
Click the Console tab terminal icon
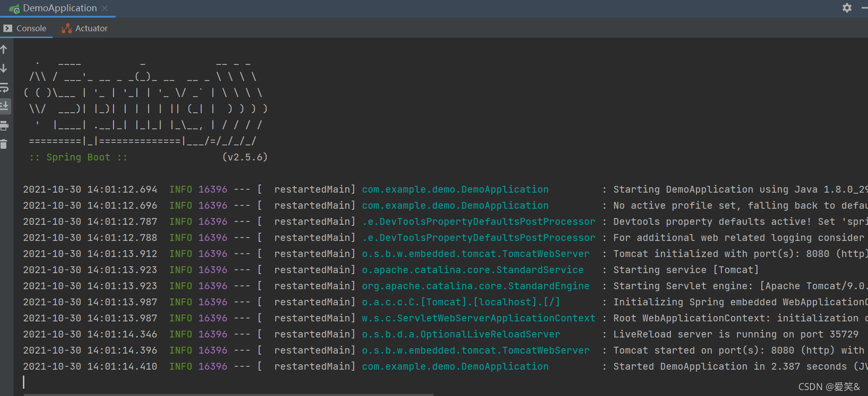(x=7, y=28)
